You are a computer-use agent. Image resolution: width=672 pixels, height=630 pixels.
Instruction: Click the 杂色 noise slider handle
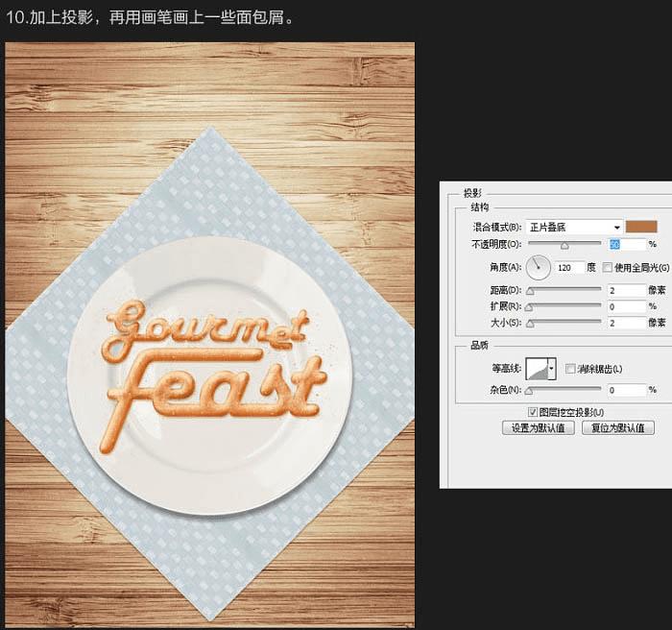coord(529,391)
